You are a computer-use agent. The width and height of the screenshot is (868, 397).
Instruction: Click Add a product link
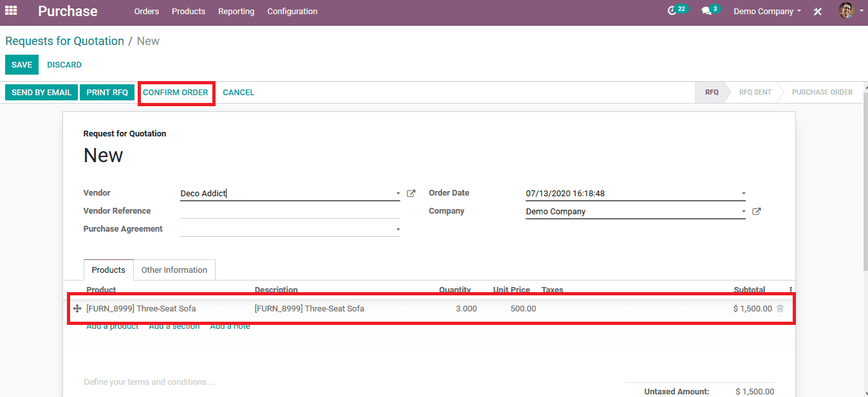click(x=113, y=326)
